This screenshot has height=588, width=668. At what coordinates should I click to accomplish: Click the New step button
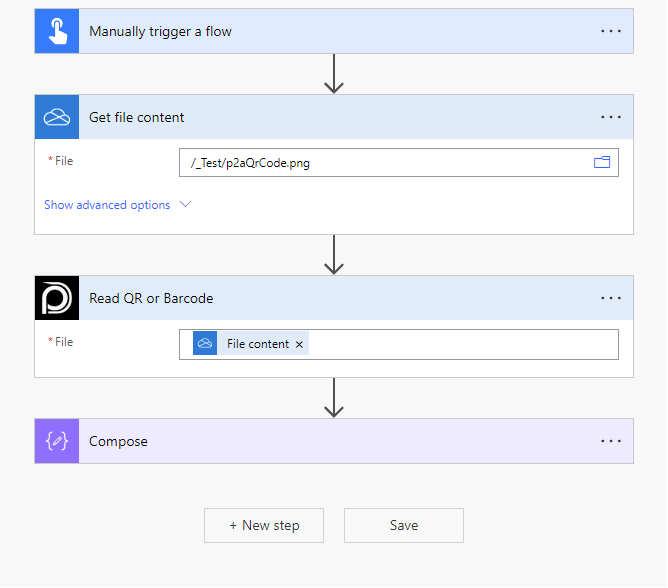[264, 525]
